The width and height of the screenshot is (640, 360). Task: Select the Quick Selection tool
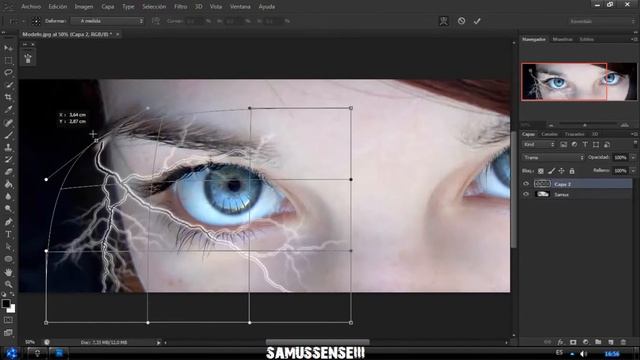click(x=8, y=85)
